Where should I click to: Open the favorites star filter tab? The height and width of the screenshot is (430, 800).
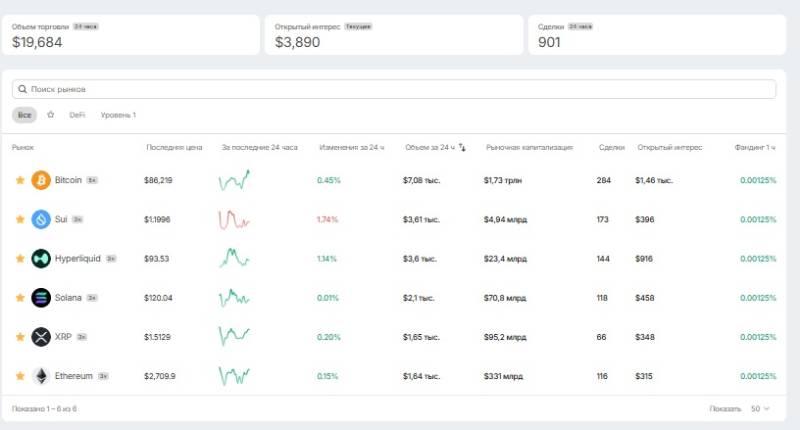[51, 115]
